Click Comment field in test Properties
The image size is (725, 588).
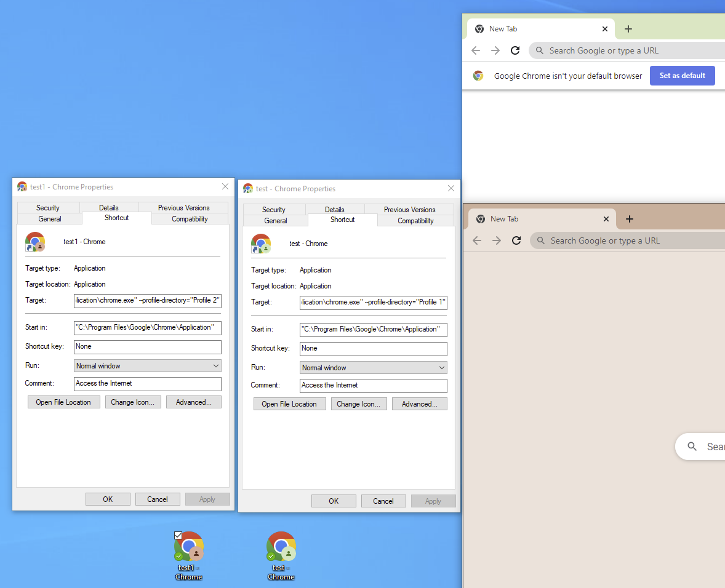click(x=373, y=386)
